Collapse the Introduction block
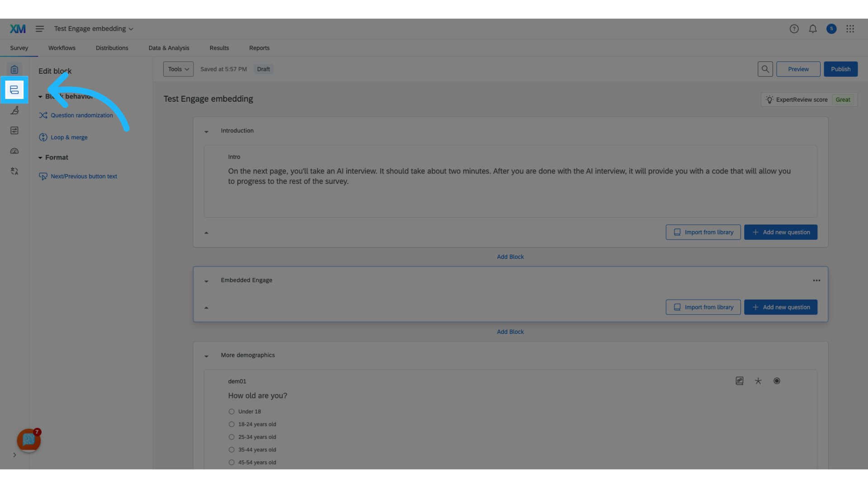This screenshot has width=868, height=488. click(x=206, y=131)
